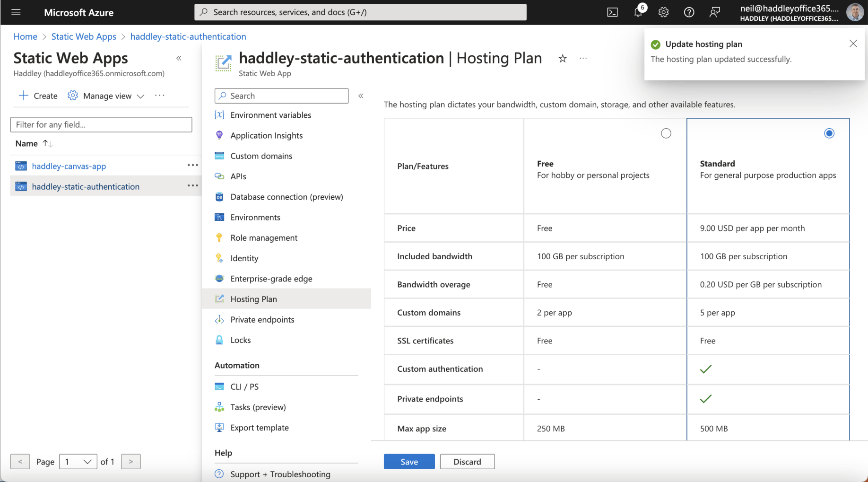The height and width of the screenshot is (482, 868).
Task: Open the Cloud Shell terminal icon
Action: pyautogui.click(x=612, y=12)
